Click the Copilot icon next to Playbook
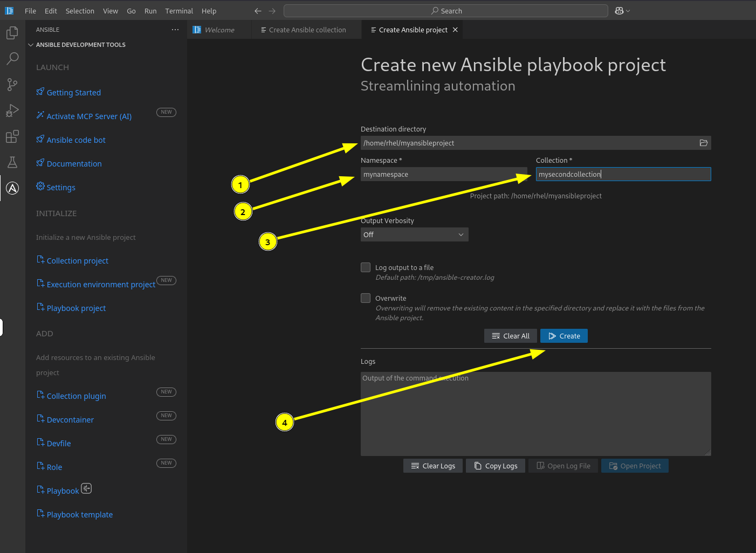This screenshot has width=756, height=553. pyautogui.click(x=86, y=488)
